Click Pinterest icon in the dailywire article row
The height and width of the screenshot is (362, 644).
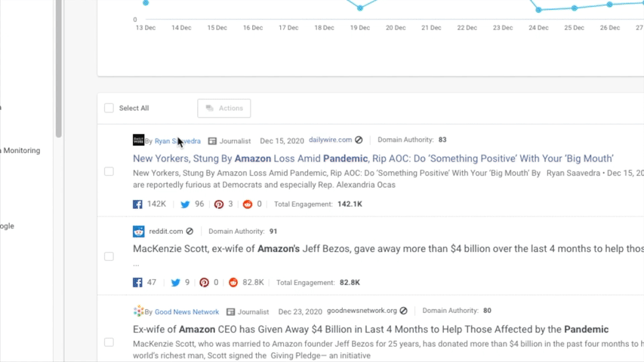coord(219,204)
